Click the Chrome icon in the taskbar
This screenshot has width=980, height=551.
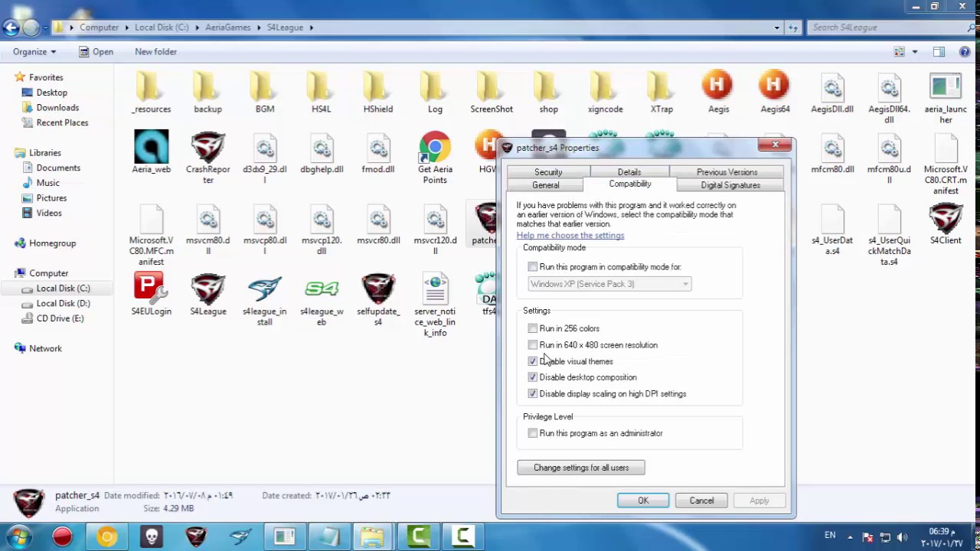tap(106, 536)
